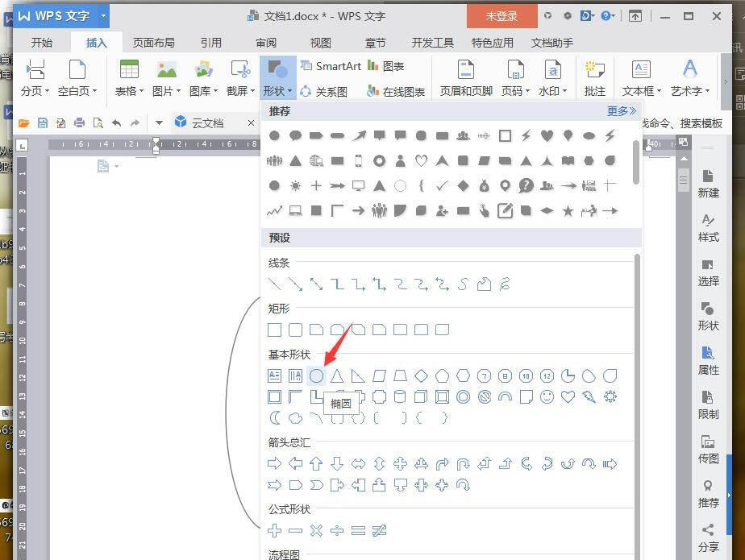Viewport: 745px width, 560px height.
Task: Open the folder icon in quick toolbar
Action: tap(23, 123)
